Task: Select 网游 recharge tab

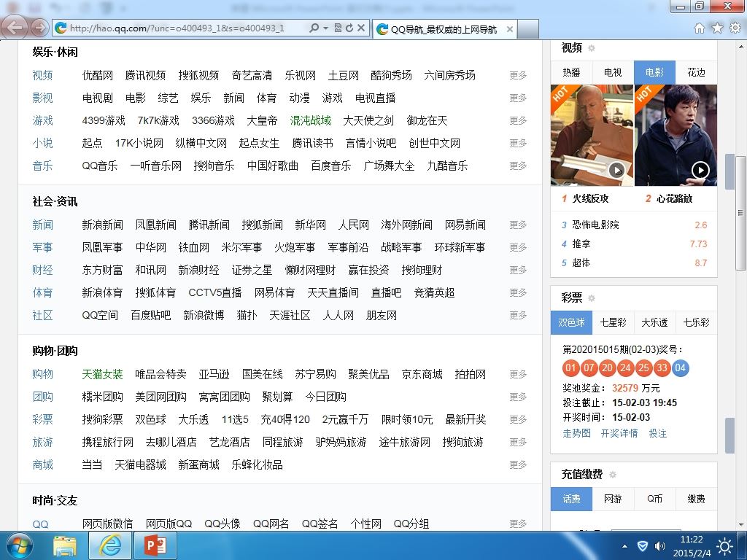Action: point(613,499)
